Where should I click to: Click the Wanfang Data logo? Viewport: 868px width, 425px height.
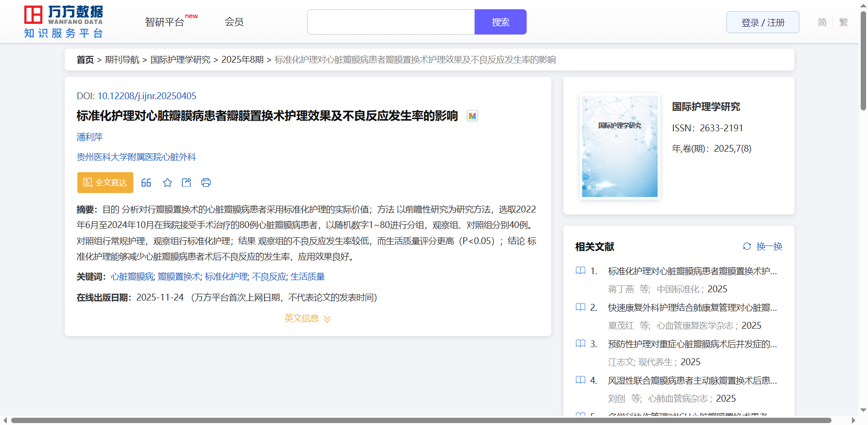pos(64,22)
